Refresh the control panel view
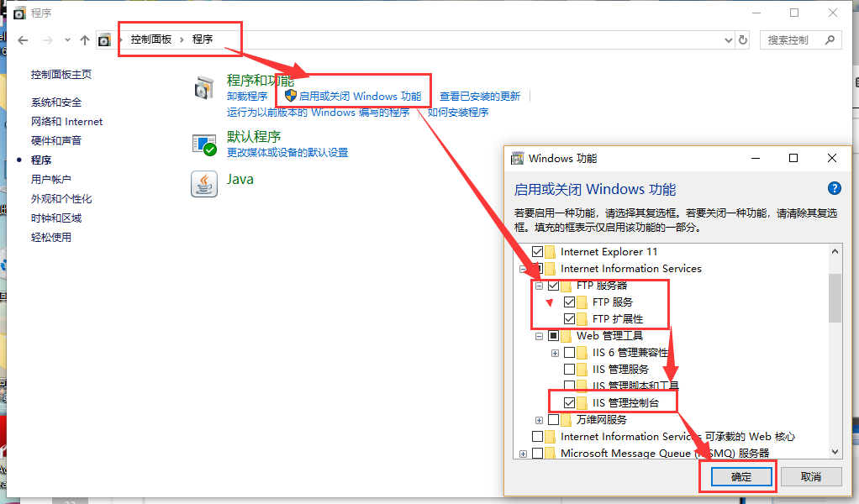 pos(743,40)
